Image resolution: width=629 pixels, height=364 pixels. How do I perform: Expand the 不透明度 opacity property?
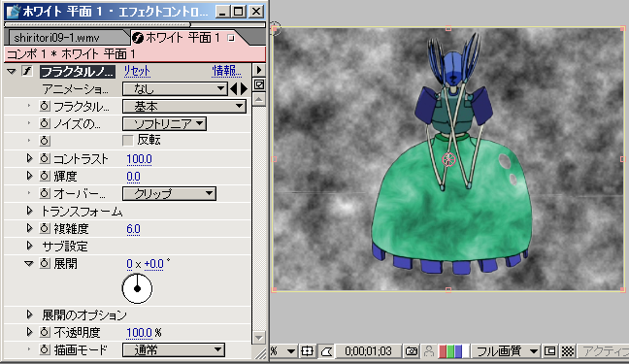click(x=29, y=332)
